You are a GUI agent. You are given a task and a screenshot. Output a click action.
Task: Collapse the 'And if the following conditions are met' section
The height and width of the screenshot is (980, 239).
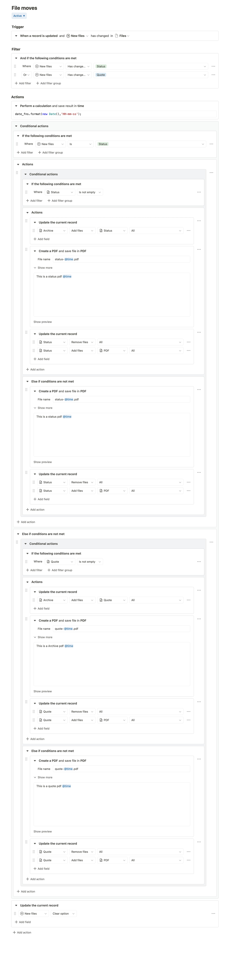pyautogui.click(x=16, y=58)
